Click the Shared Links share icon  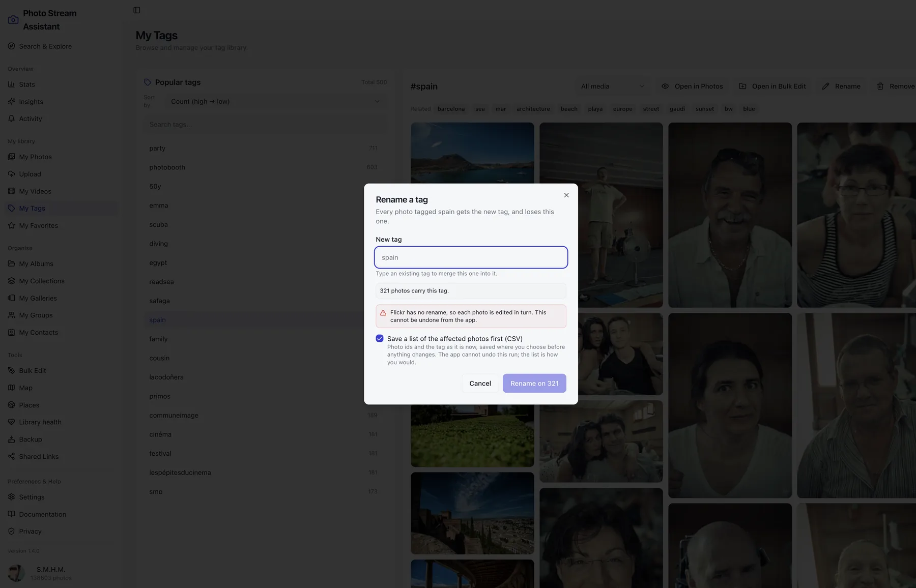pos(11,456)
